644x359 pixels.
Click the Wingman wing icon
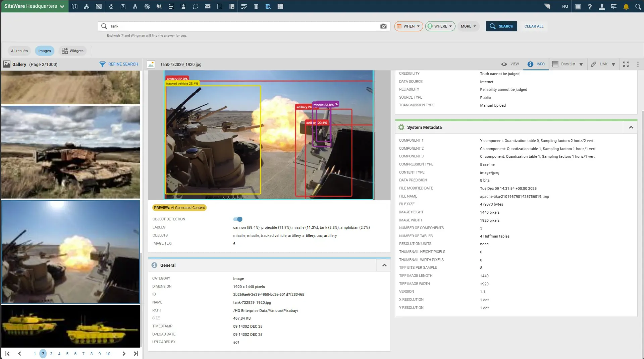tap(547, 6)
